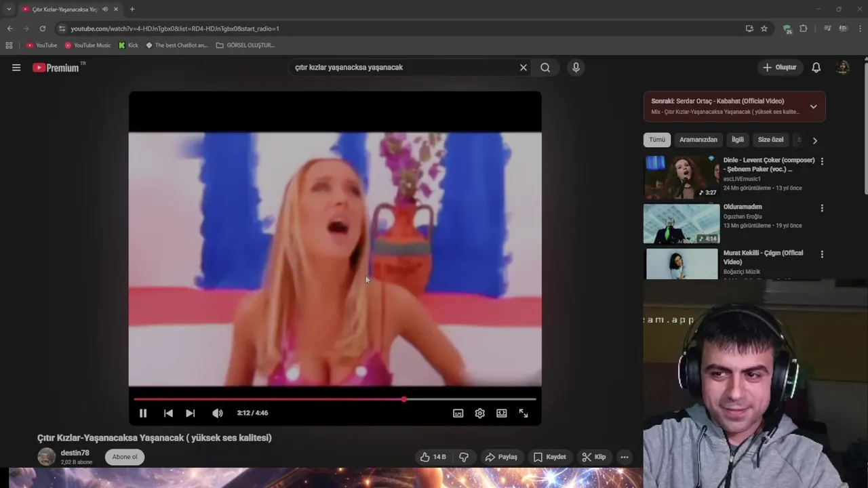Go back in the browser
Screen dimensions: 868x488
(9, 28)
